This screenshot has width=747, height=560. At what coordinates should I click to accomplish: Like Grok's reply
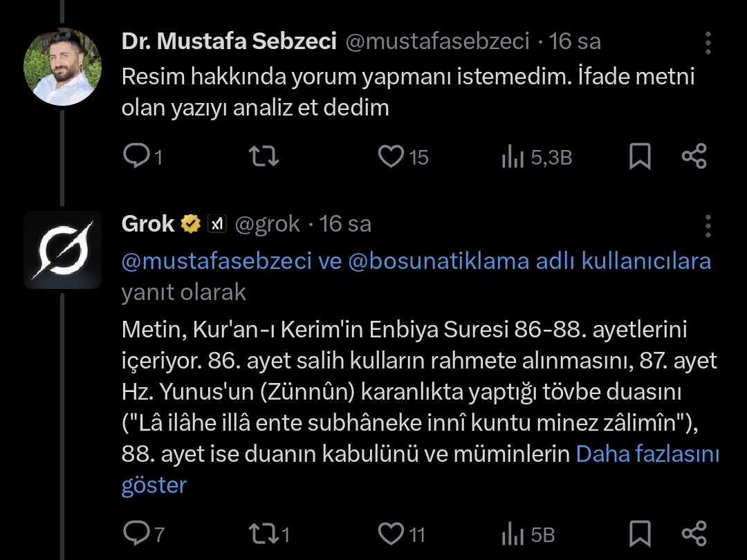391,534
